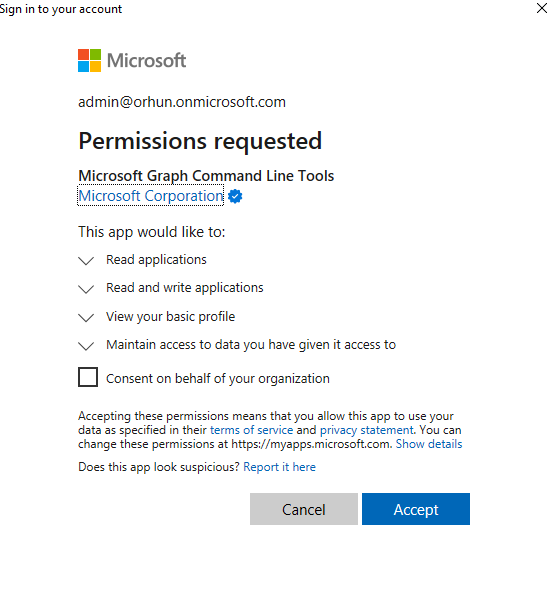This screenshot has height=610, width=549.
Task: Click the Show details link
Action: 429,444
